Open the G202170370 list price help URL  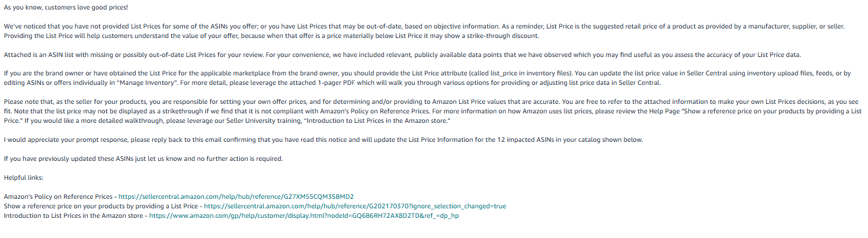point(355,206)
